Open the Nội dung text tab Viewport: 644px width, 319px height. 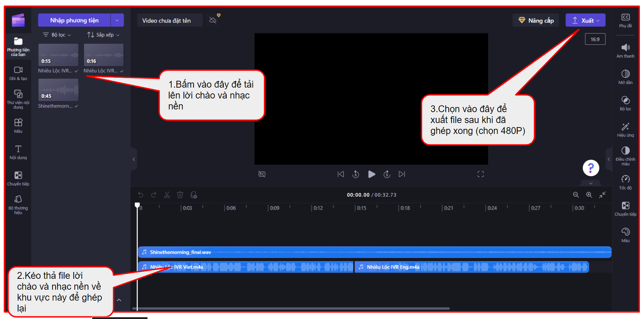pos(18,152)
